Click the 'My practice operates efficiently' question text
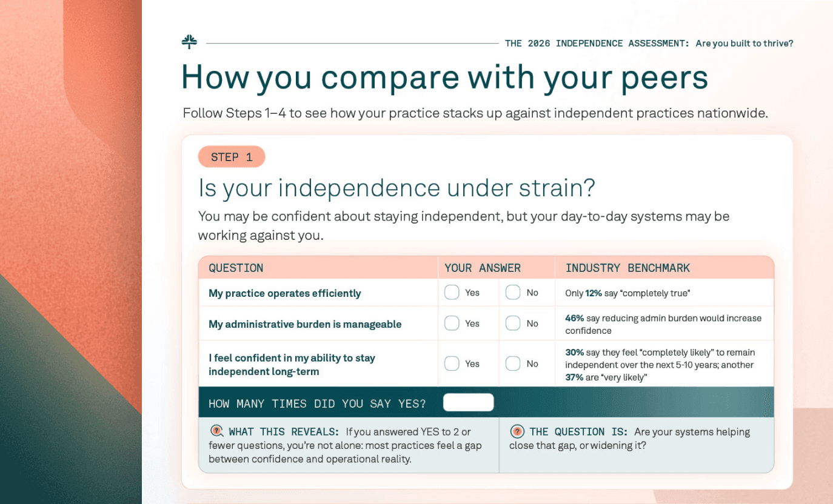 pyautogui.click(x=284, y=293)
